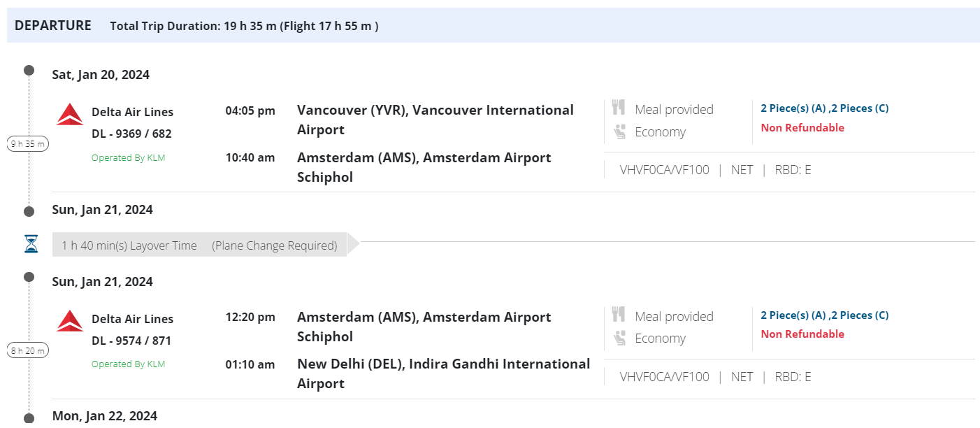This screenshot has width=980, height=428.
Task: Click first flight fare code VHVF0CA/VF100
Action: [664, 169]
